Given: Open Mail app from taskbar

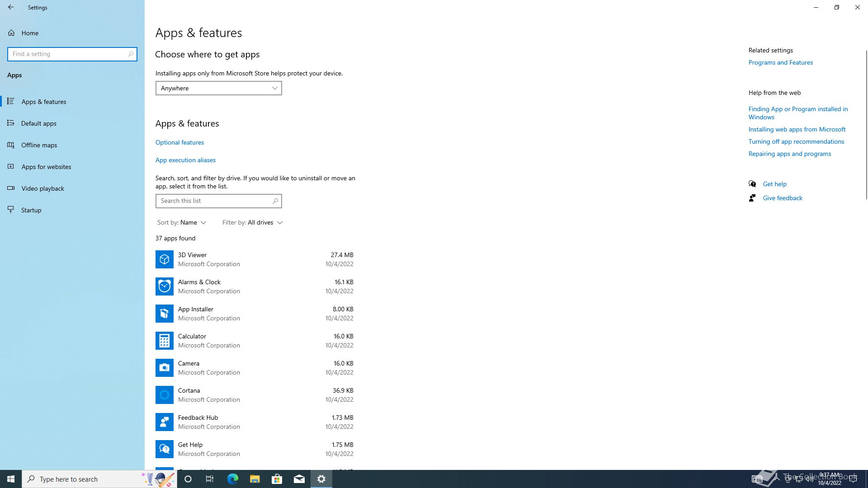Looking at the screenshot, I should (299, 479).
